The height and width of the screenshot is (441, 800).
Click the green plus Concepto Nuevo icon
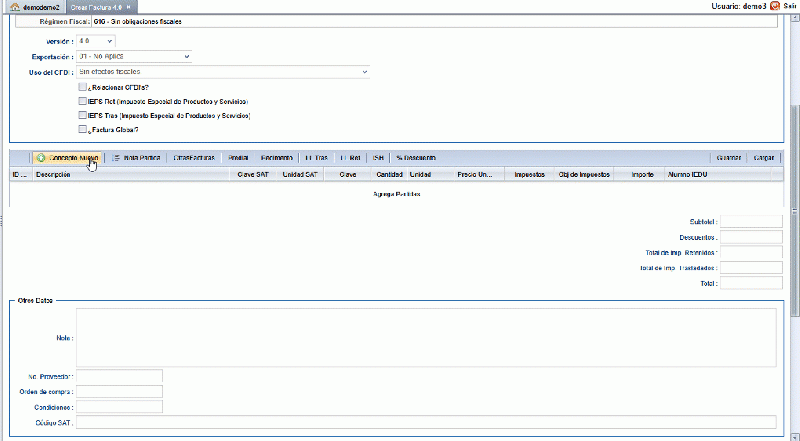41,158
